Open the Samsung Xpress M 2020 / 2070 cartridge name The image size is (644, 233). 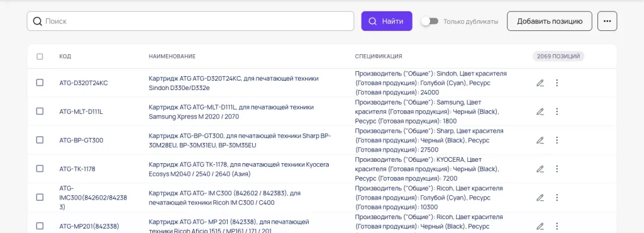pyautogui.click(x=231, y=111)
